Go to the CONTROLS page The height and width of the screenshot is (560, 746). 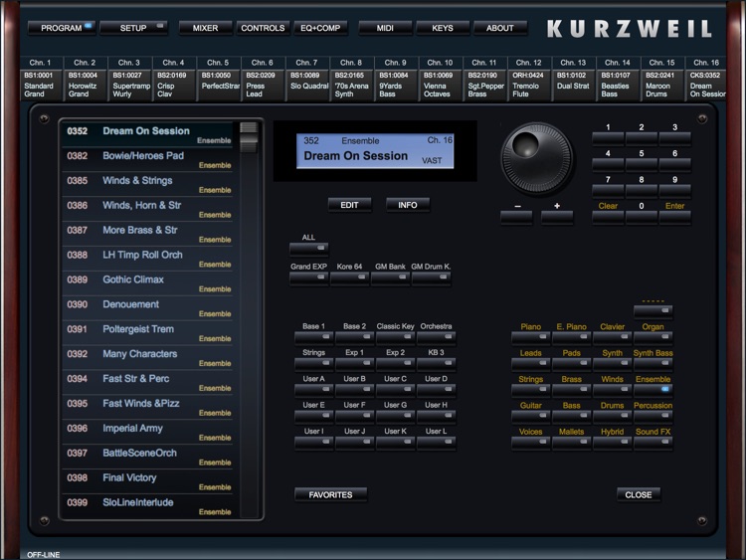[263, 28]
